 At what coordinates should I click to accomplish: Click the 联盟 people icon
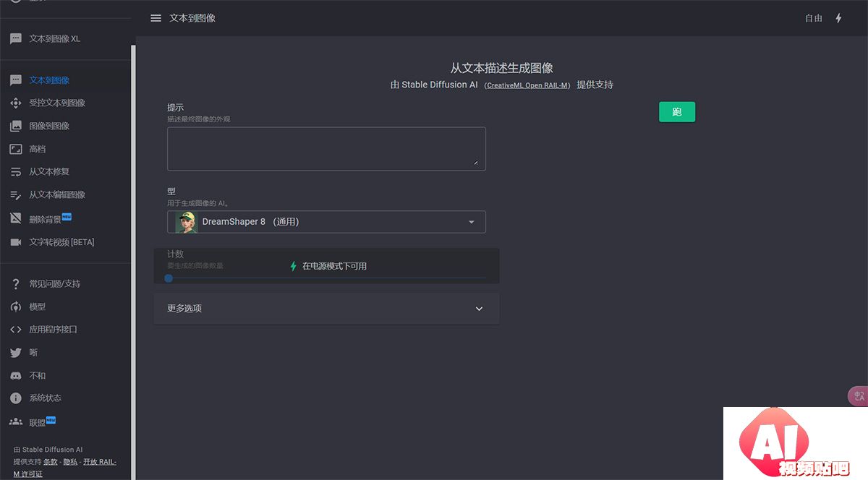pos(15,421)
